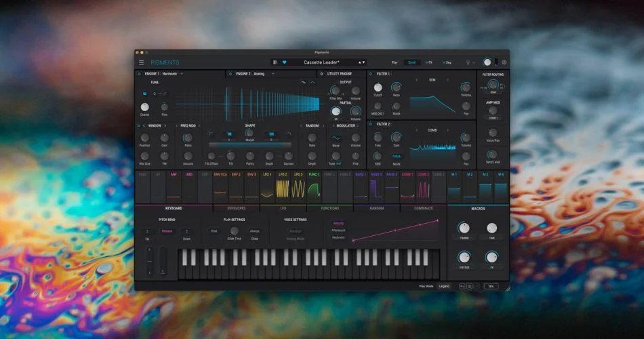The height and width of the screenshot is (339, 644).
Task: Switch to the RANDOM tab
Action: click(x=377, y=208)
